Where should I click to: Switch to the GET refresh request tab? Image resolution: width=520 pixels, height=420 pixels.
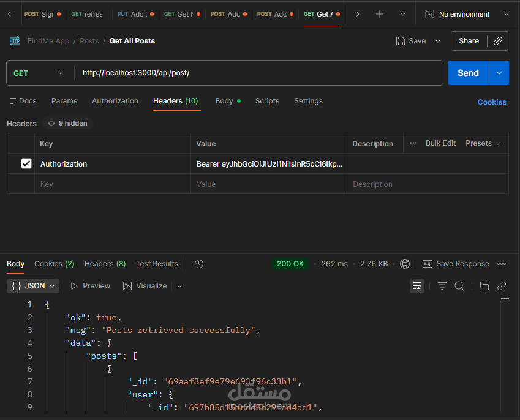point(87,14)
